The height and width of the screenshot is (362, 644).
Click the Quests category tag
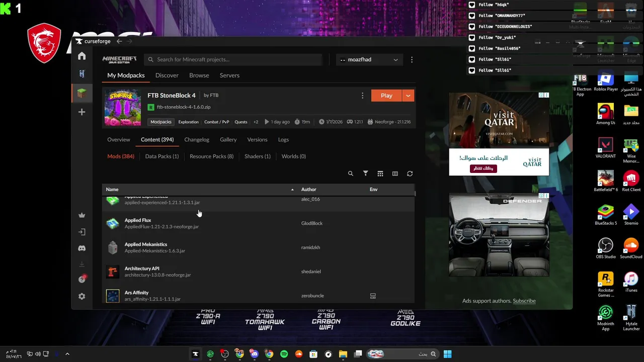[241, 122]
